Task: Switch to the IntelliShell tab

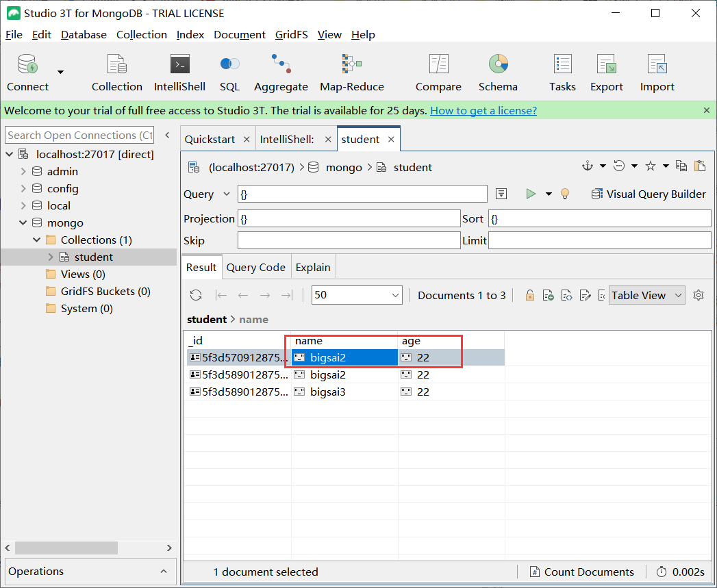Action: pyautogui.click(x=287, y=140)
